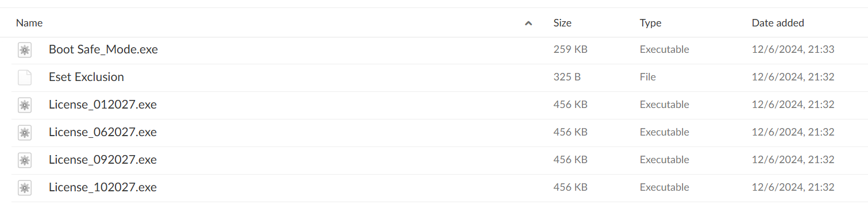Click the License_062027.exe executable icon

coord(24,133)
